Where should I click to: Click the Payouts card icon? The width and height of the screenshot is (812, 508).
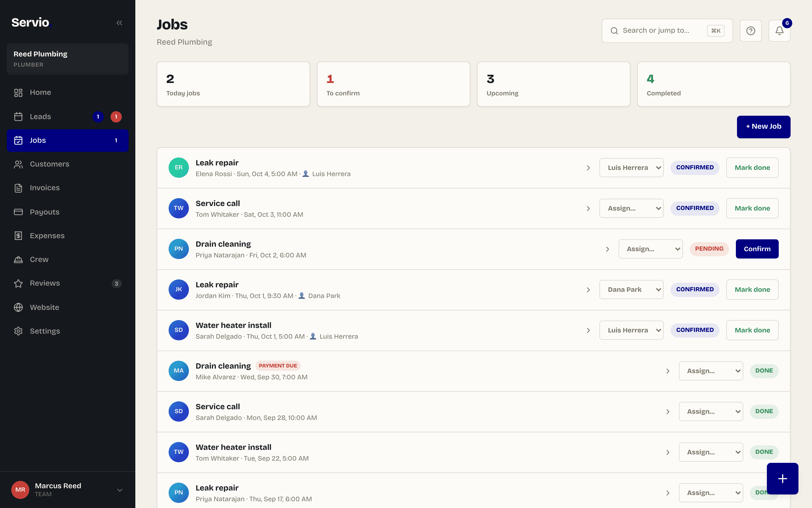18,212
